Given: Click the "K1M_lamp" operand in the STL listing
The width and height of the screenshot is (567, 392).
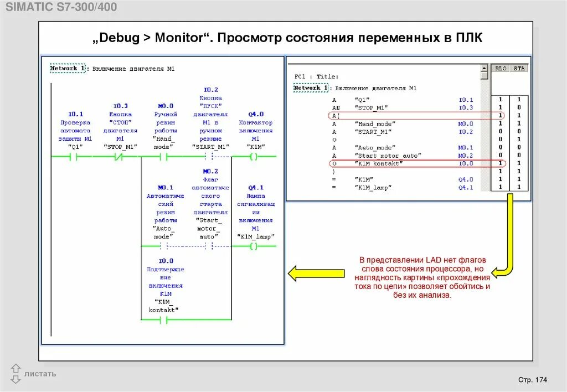Looking at the screenshot, I should pos(373,187).
